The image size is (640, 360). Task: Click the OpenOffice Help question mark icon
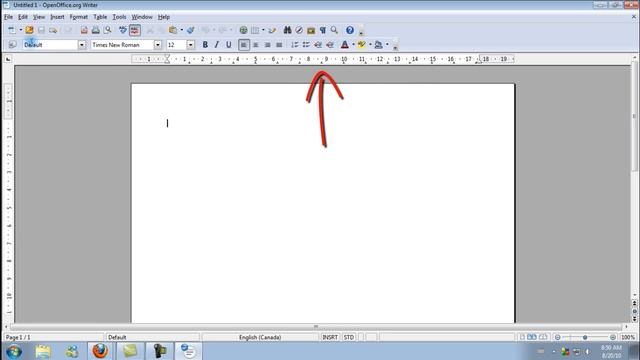point(350,30)
